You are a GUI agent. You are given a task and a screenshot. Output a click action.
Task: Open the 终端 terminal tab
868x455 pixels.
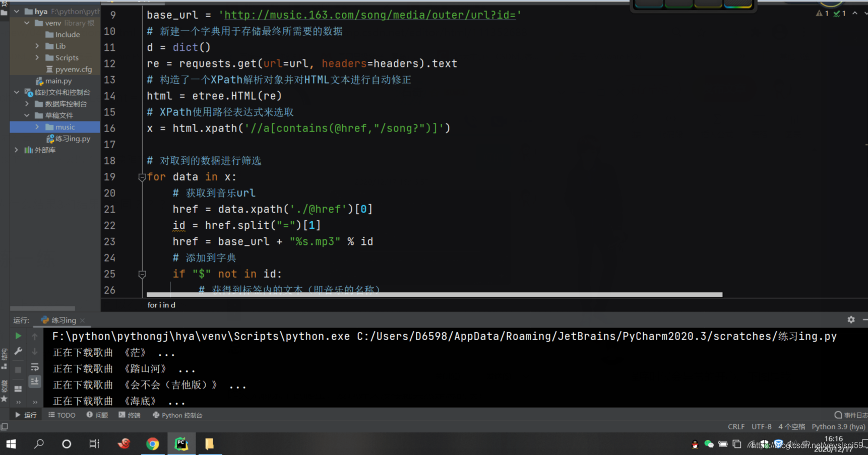pyautogui.click(x=130, y=415)
